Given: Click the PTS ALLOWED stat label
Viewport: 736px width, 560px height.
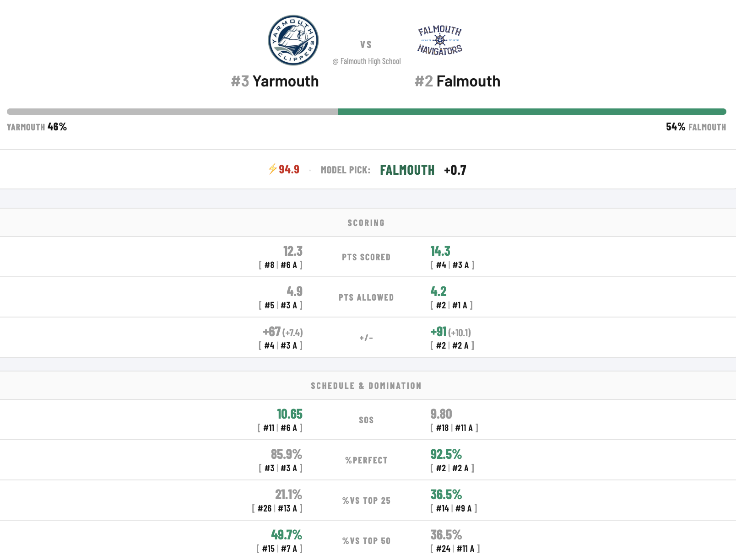Looking at the screenshot, I should 366,297.
